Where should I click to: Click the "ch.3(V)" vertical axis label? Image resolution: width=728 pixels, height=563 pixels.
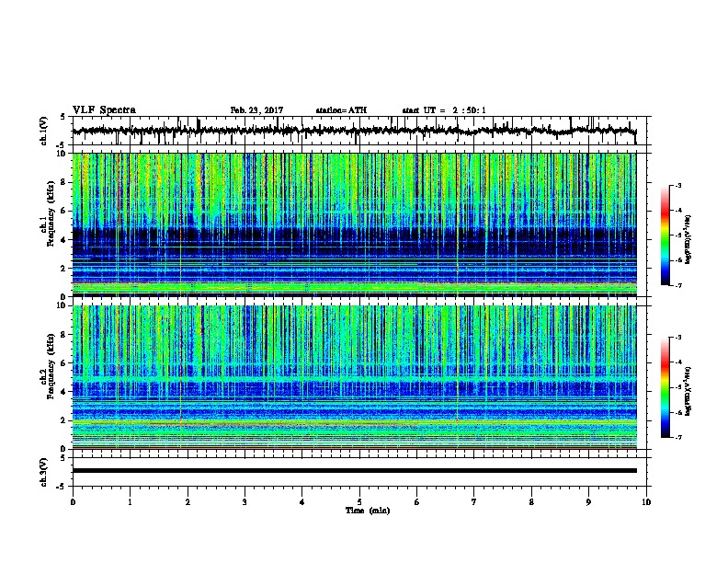[x=44, y=472]
